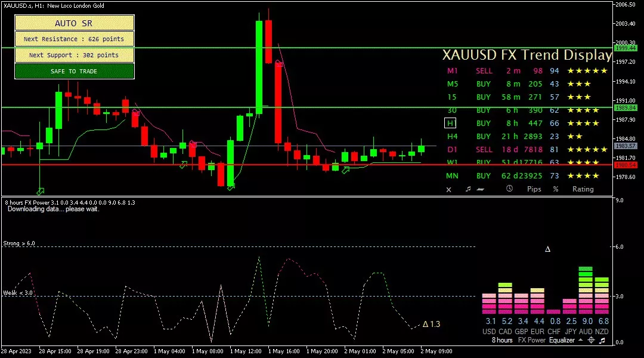Click the Rating column header

[x=583, y=189]
